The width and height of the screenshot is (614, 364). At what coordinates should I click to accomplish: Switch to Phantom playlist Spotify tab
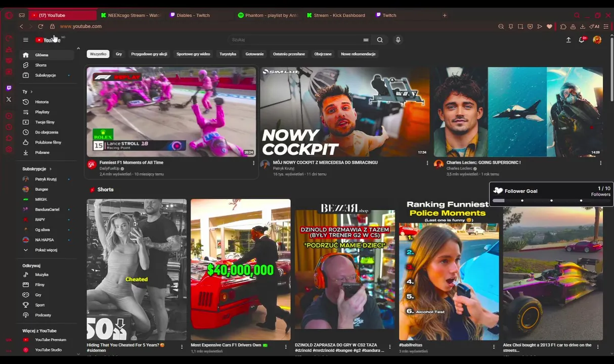268,15
